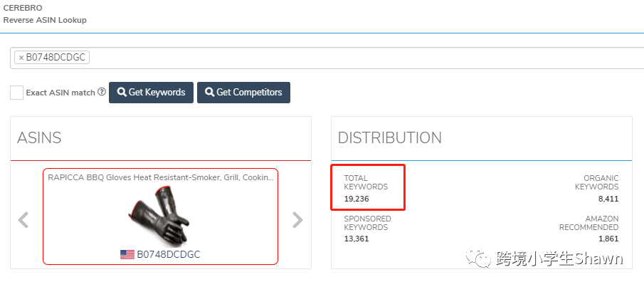Click the DISTRIBUTION panel heading

click(x=389, y=138)
